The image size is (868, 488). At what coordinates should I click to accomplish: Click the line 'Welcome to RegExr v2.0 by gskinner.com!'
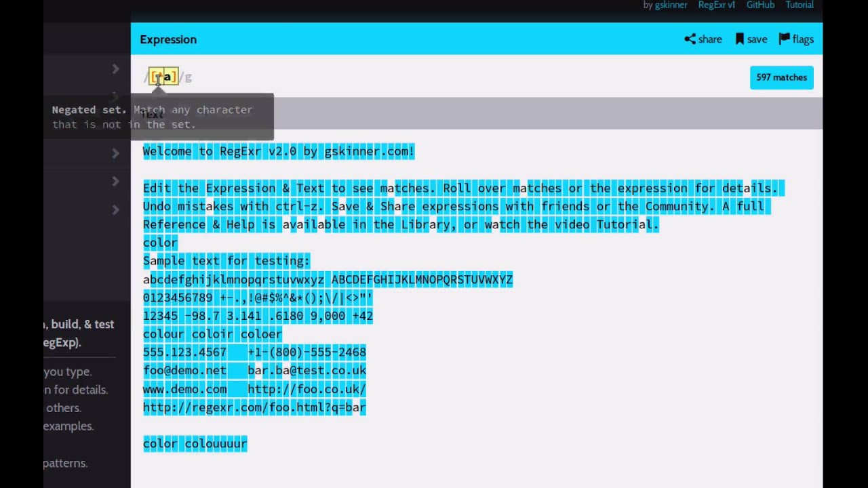279,151
